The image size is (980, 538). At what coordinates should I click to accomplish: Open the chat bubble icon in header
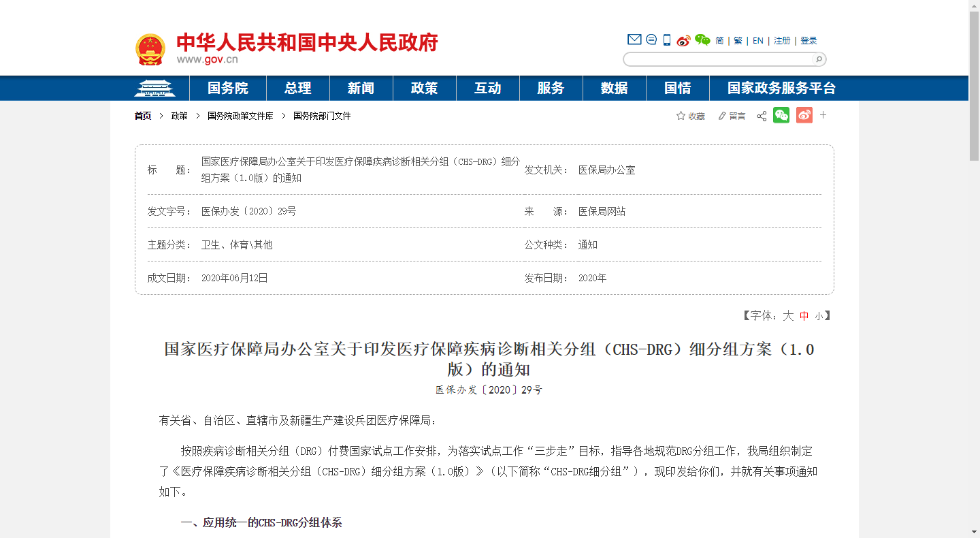tap(651, 40)
